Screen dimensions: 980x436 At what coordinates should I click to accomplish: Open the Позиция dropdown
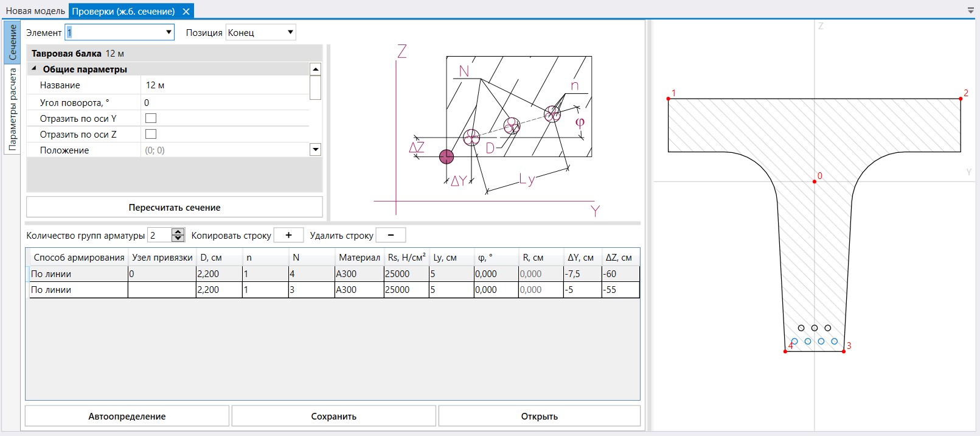coord(290,32)
